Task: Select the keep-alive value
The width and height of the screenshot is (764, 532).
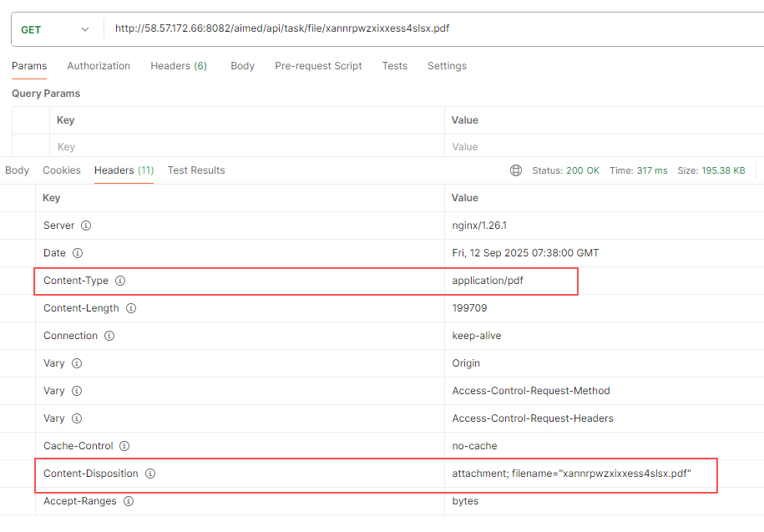Action: pyautogui.click(x=477, y=336)
